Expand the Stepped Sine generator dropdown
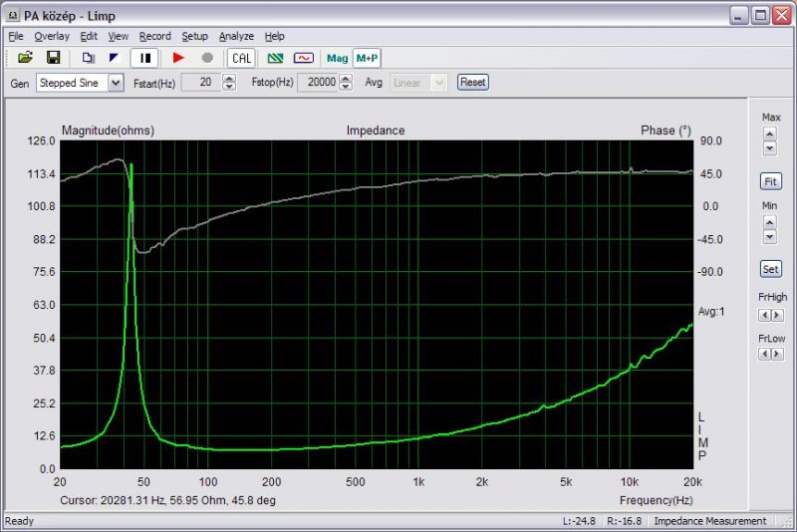This screenshot has width=797, height=532. [116, 83]
